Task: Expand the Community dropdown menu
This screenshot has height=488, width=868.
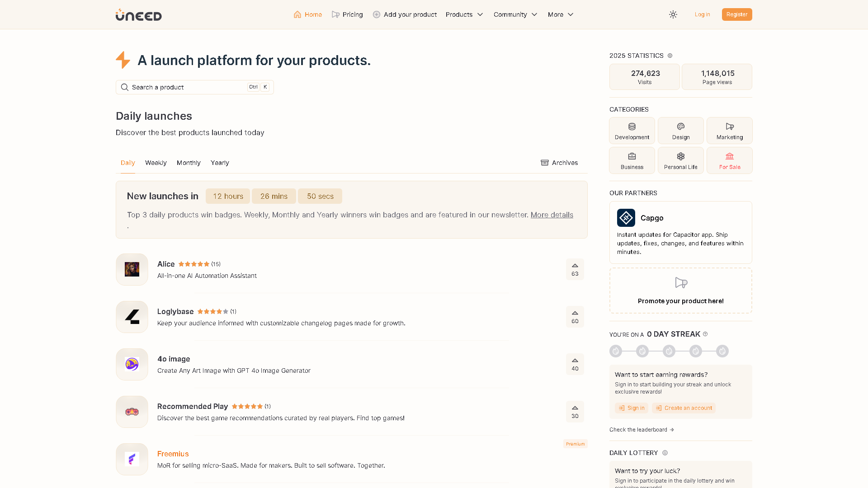Action: (515, 14)
